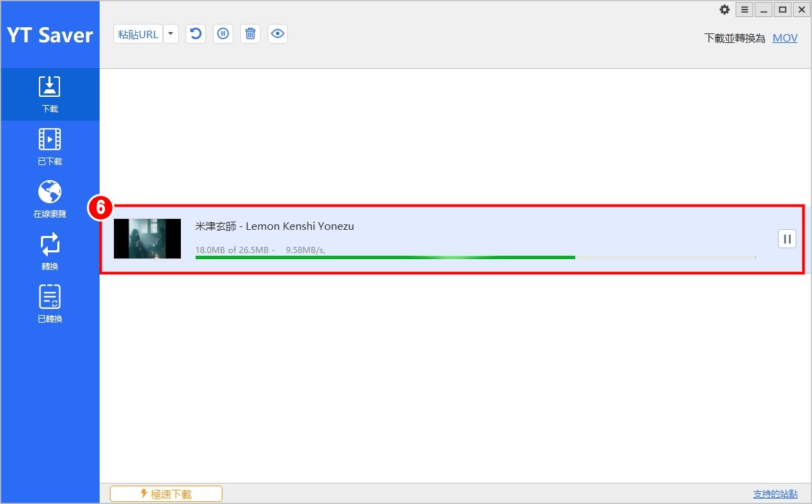The image size is (812, 504).
Task: Click the Lemon video thumbnail
Action: tap(147, 239)
